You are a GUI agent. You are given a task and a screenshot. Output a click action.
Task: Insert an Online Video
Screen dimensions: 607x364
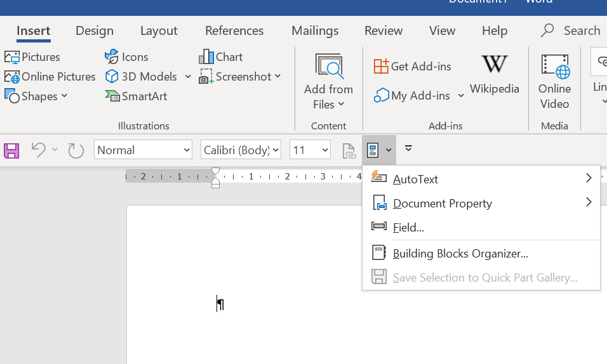[554, 82]
